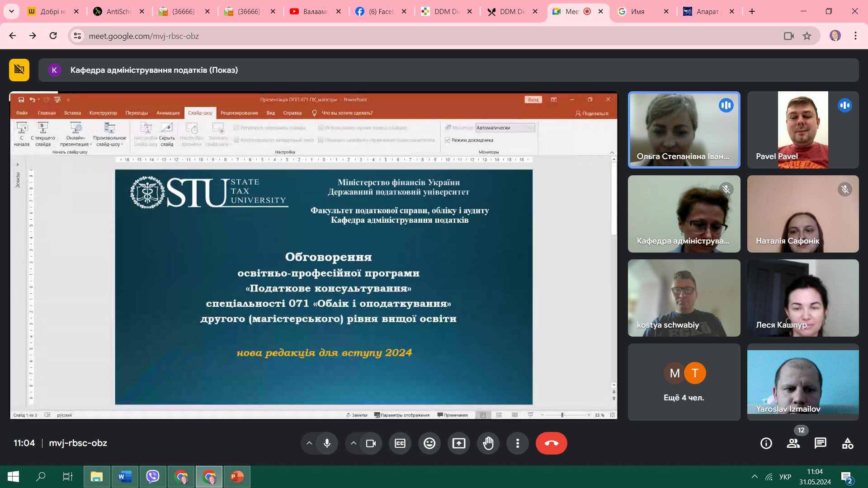
Task: Open more options three-dot menu
Action: coord(518,443)
